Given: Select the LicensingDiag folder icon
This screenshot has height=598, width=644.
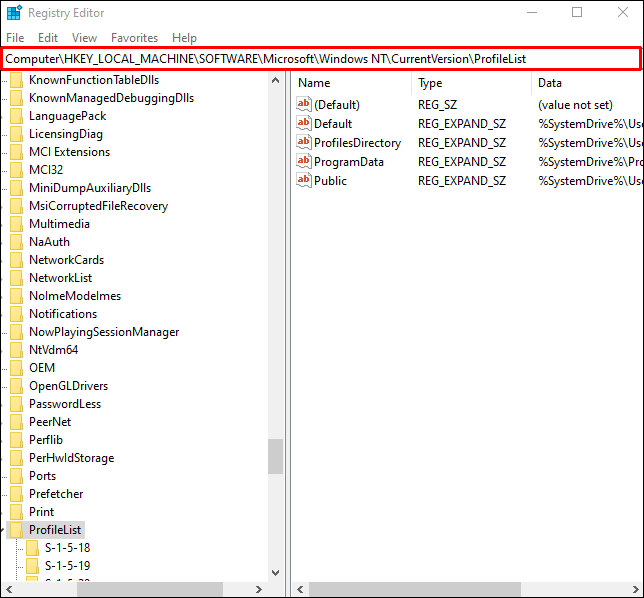Looking at the screenshot, I should (16, 134).
